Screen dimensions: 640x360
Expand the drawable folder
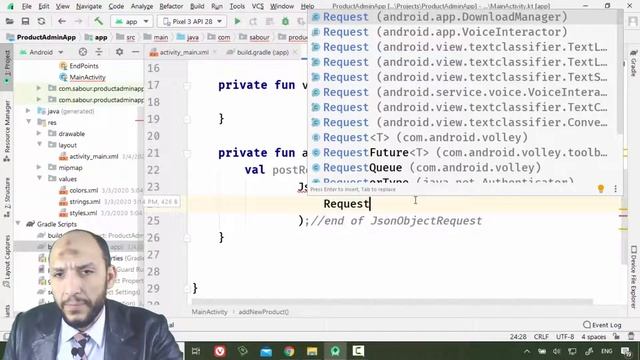[39, 133]
